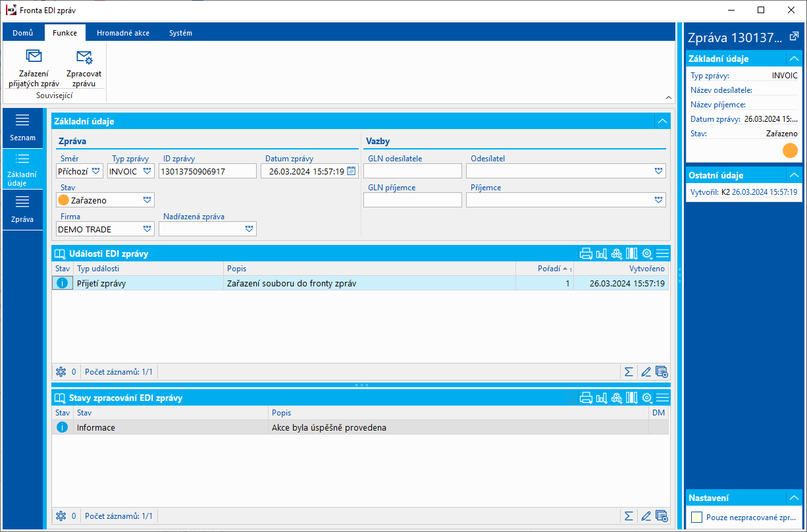Click Zpracovat zprávu ribbon icon

pos(84,57)
